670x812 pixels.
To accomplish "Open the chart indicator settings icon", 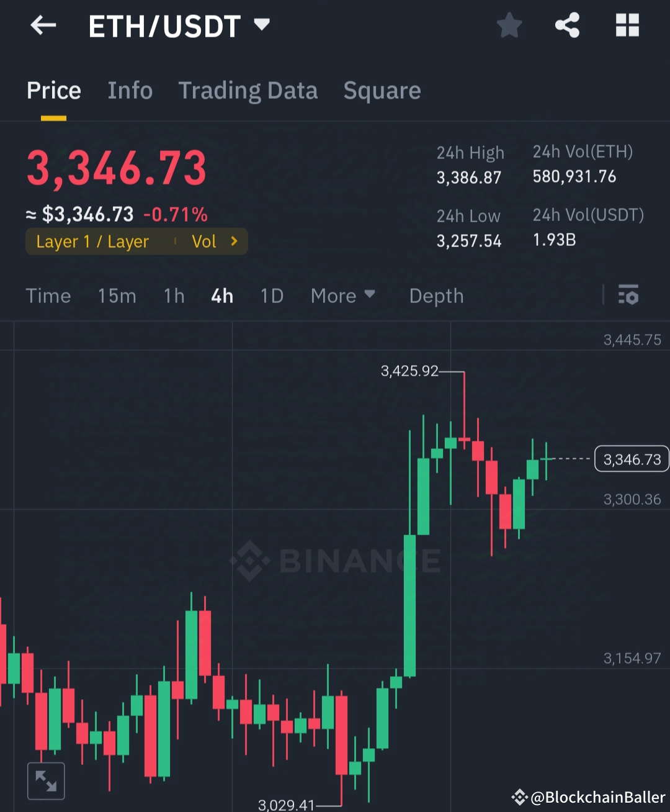I will (628, 295).
